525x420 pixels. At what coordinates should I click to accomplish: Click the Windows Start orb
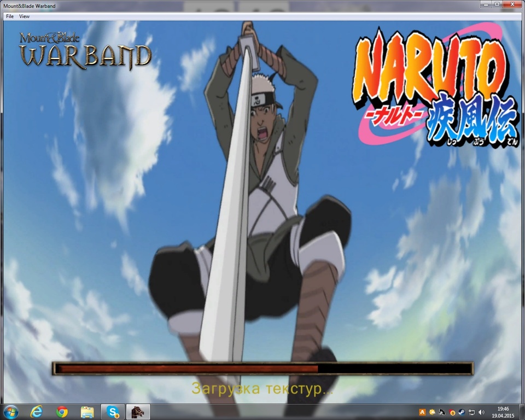point(10,412)
